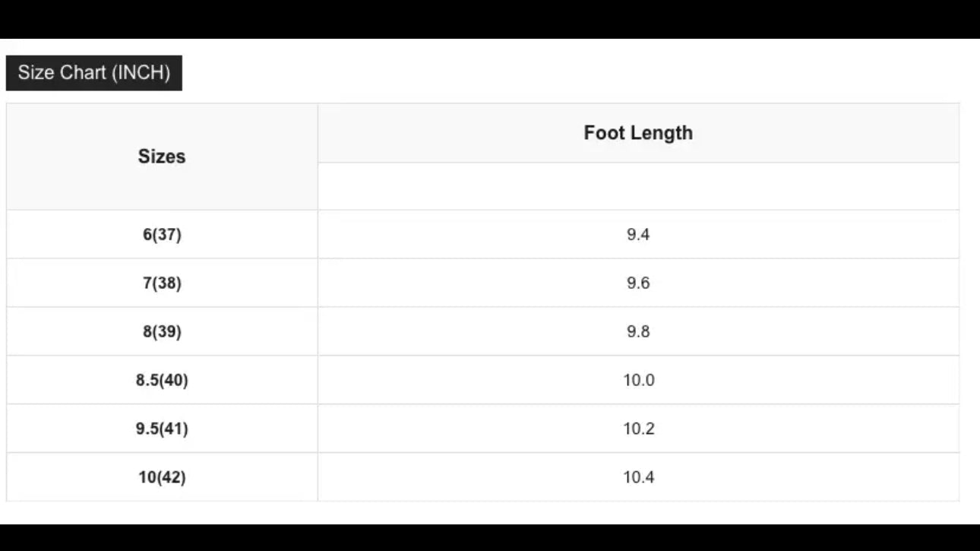Select the 7(38) size cell

tap(162, 283)
